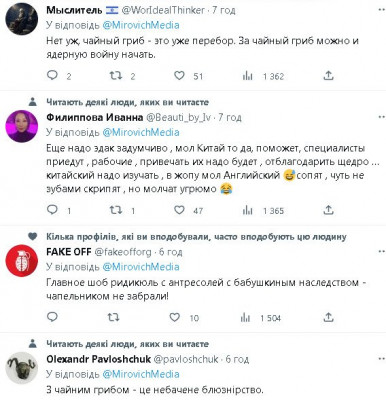
Task: Retweet Филиппова Иванна's tweet
Action: [x=116, y=210]
